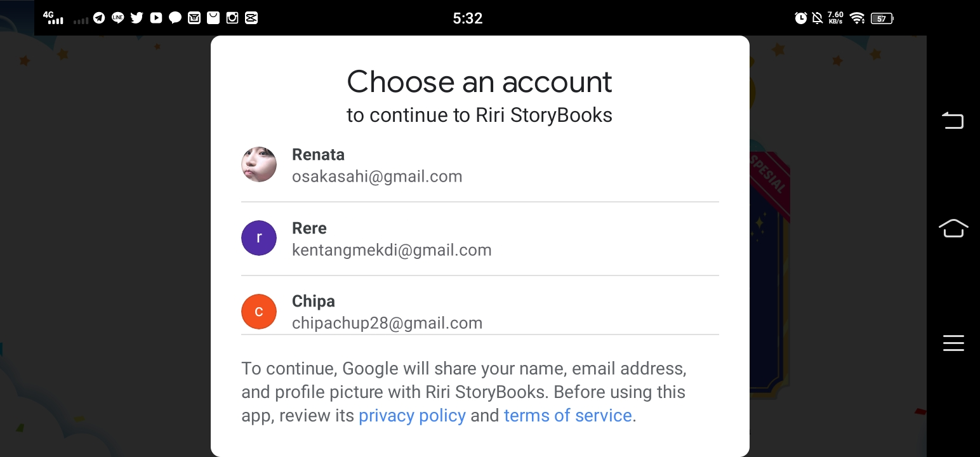Tap the LINE notification icon
This screenshot has width=980, height=457.
point(117,18)
